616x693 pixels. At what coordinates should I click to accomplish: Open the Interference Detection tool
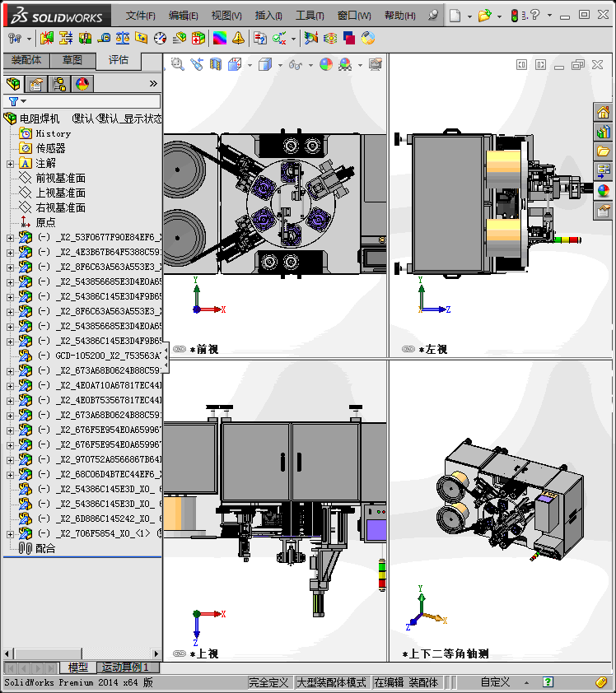pyautogui.click(x=46, y=39)
